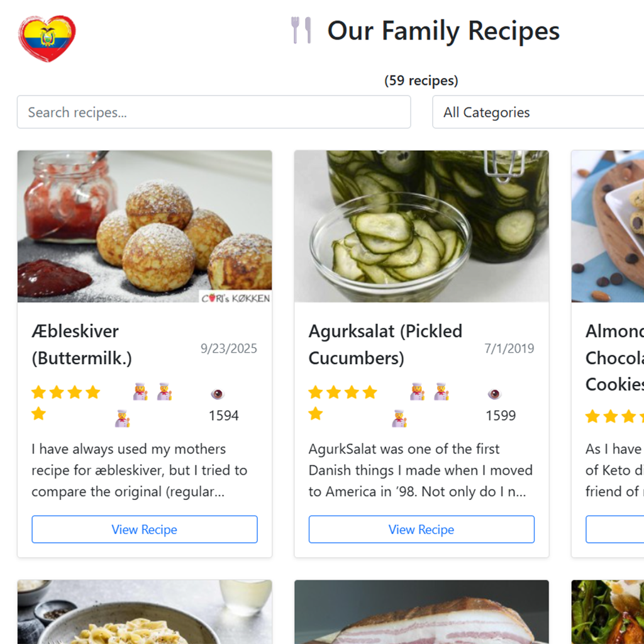Click the pasta bowl photo thumbnail

click(145, 613)
